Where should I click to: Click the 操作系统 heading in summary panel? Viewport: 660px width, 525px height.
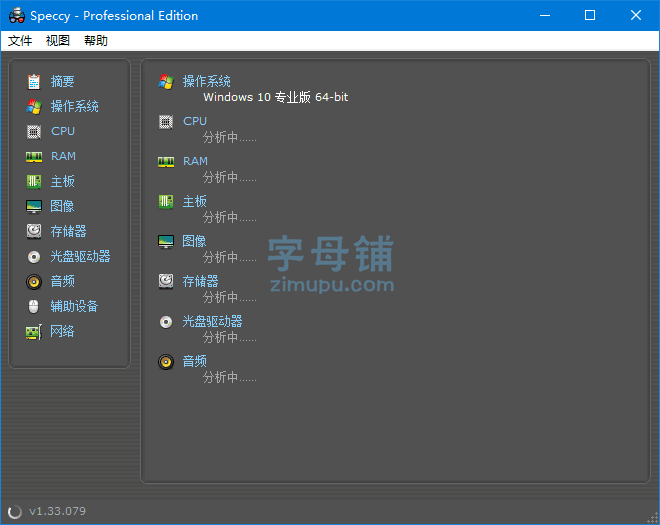click(x=206, y=81)
